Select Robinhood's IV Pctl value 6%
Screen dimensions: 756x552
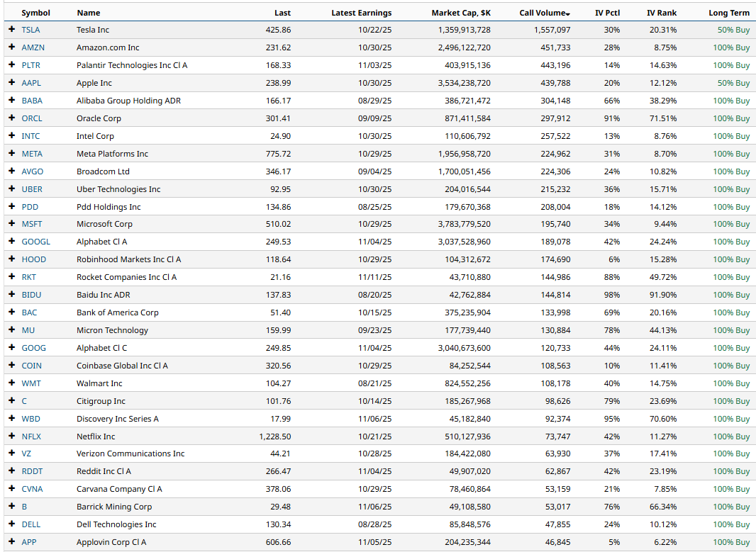[614, 259]
